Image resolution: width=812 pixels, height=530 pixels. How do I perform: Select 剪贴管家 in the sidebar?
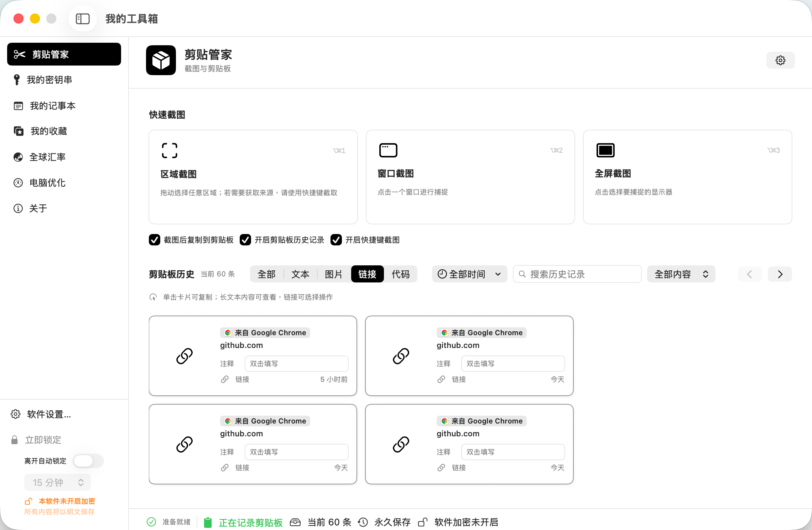pyautogui.click(x=64, y=54)
